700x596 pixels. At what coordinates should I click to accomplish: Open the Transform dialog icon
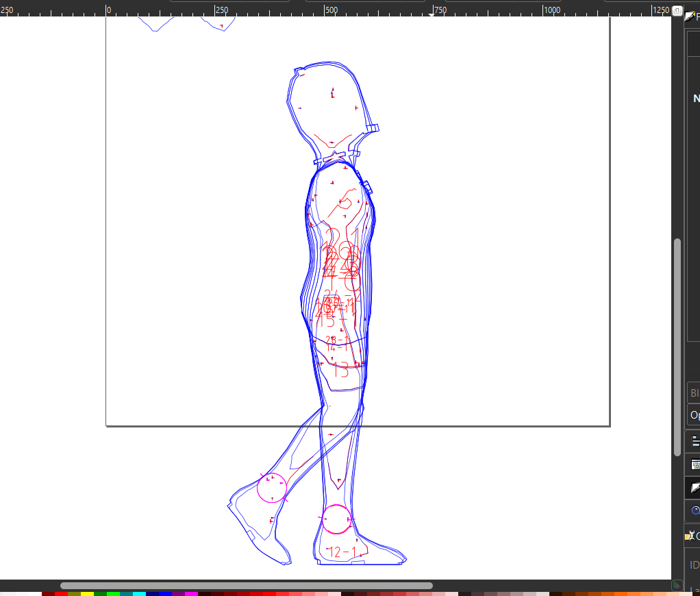point(695,464)
